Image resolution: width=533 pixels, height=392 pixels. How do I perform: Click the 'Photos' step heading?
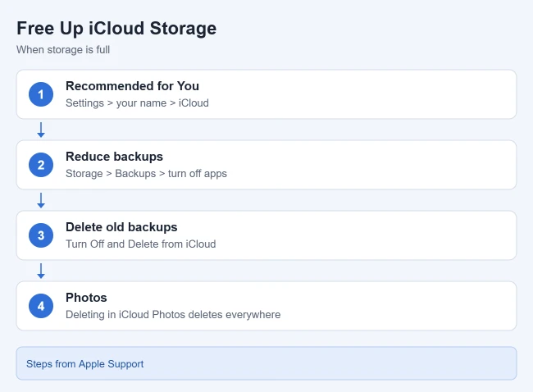pyautogui.click(x=86, y=298)
